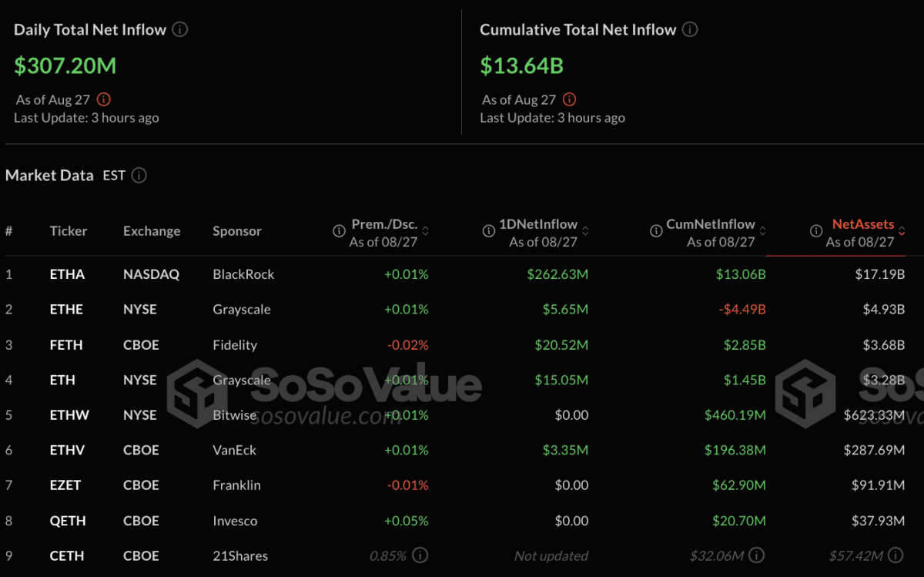Sort by CumNetInflow using its sort arrows
924x577 pixels.
coord(763,231)
